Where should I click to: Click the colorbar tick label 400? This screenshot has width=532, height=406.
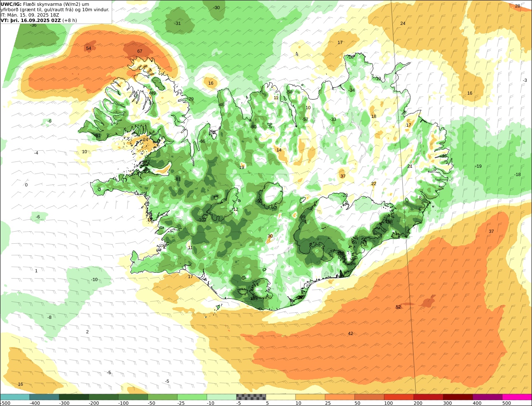coord(477,403)
